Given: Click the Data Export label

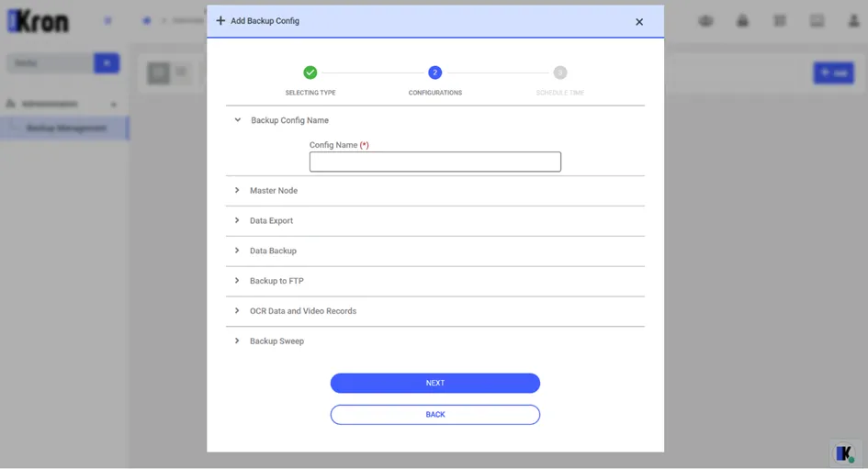Looking at the screenshot, I should (x=271, y=220).
